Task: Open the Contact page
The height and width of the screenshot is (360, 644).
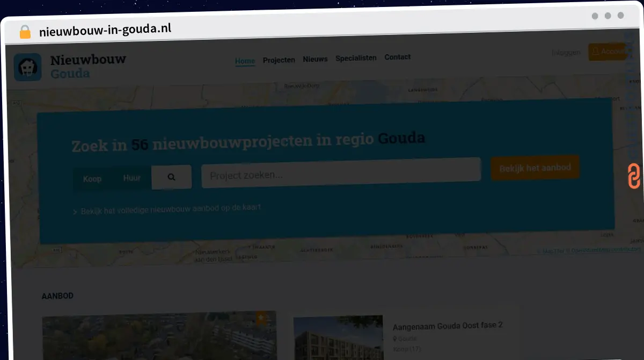Action: [397, 57]
